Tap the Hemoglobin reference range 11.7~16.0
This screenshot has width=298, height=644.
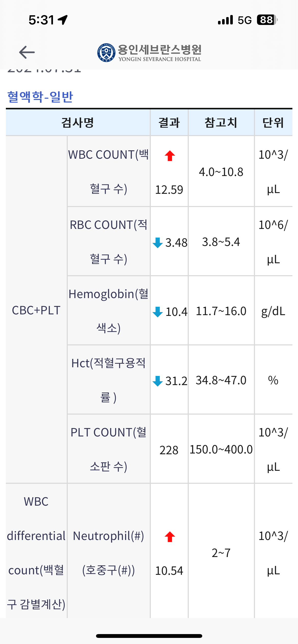pyautogui.click(x=221, y=311)
